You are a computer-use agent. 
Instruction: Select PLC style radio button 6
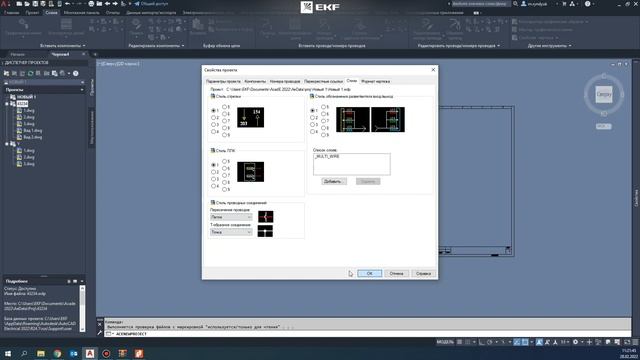click(224, 168)
